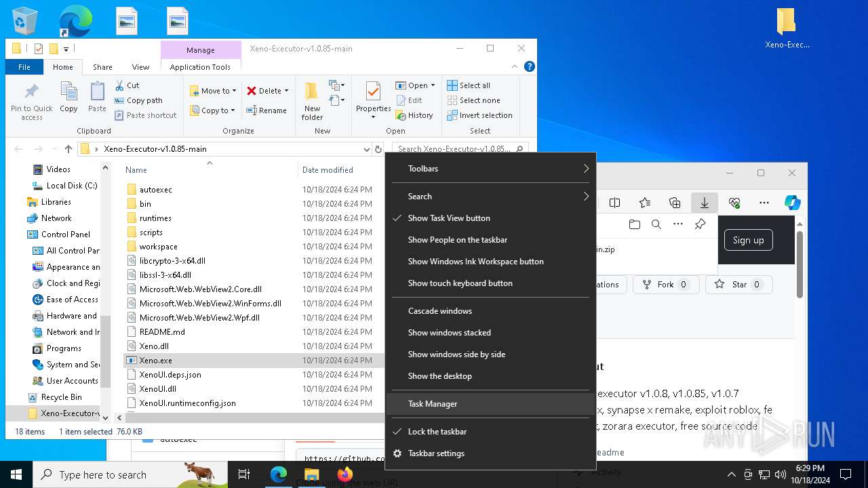This screenshot has height=488, width=868.
Task: Enable Show People on the taskbar
Action: [x=491, y=240]
